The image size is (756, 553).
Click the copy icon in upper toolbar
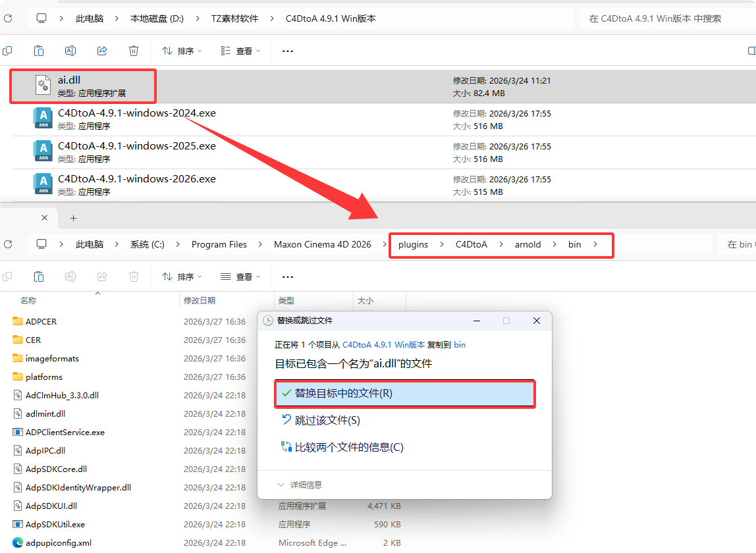7,51
